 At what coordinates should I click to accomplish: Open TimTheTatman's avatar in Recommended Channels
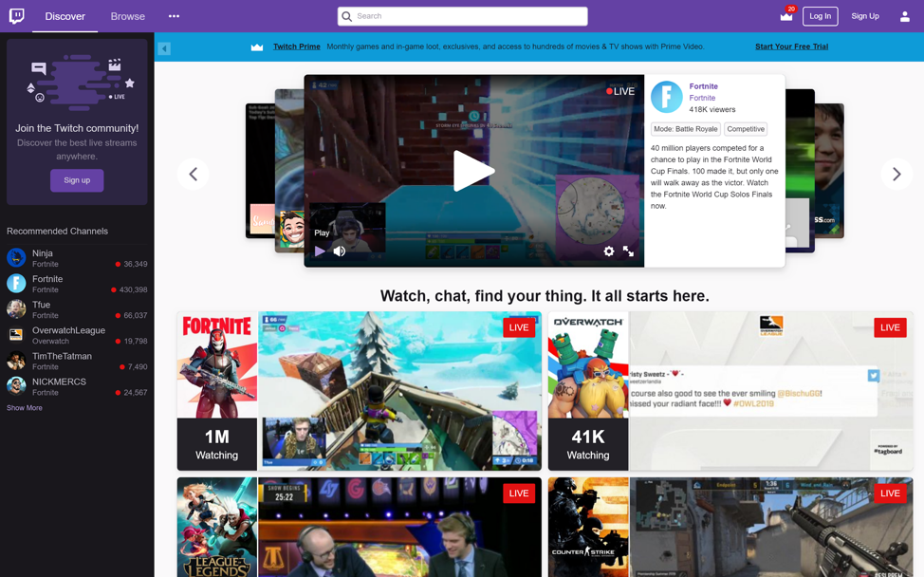click(x=16, y=360)
